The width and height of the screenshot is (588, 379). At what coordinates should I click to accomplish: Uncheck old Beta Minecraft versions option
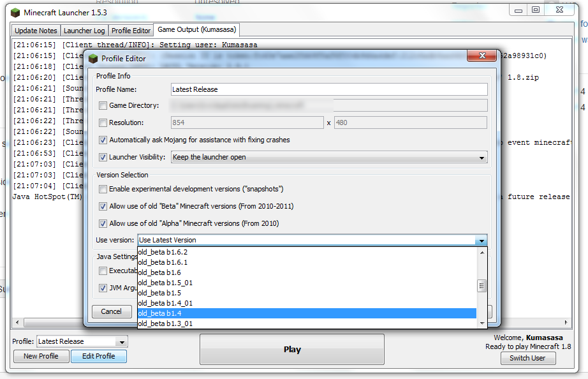[103, 206]
